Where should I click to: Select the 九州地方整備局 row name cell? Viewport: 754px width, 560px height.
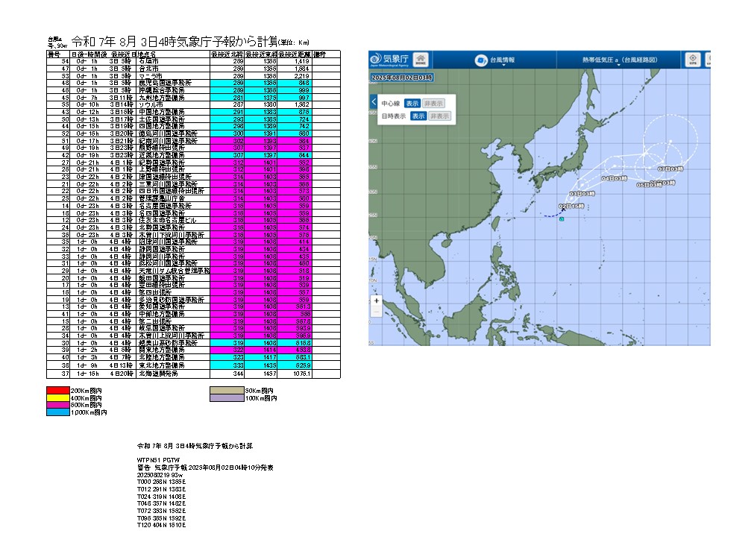(173, 97)
